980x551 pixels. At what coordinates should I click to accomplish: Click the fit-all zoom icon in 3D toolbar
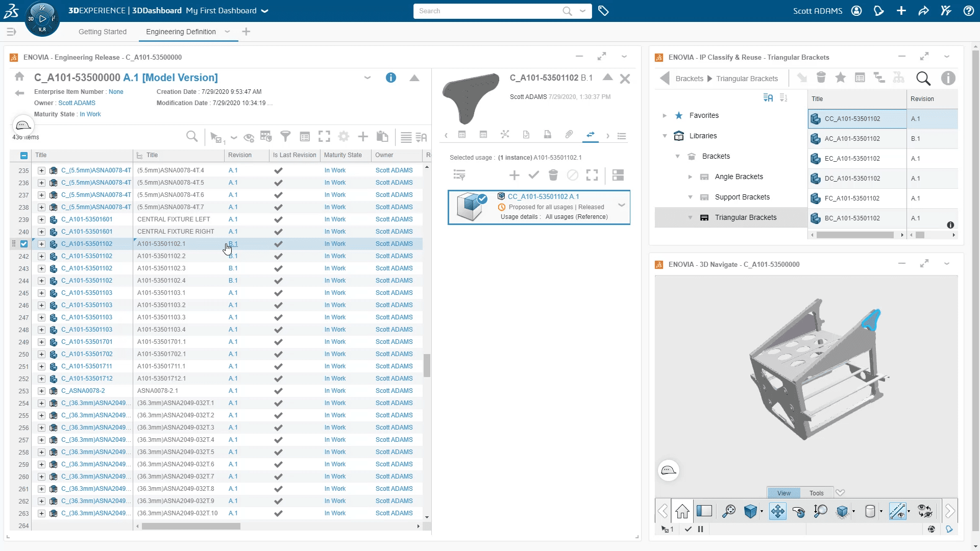(729, 511)
